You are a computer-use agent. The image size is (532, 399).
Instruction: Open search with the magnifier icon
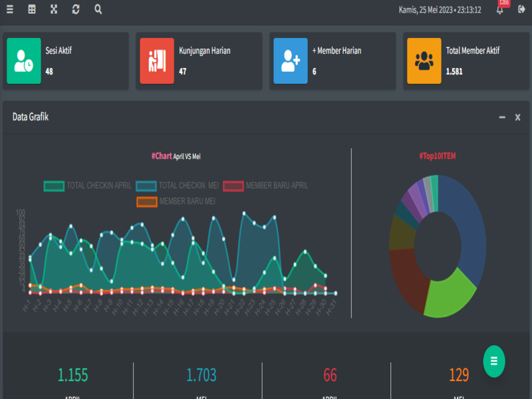point(98,9)
